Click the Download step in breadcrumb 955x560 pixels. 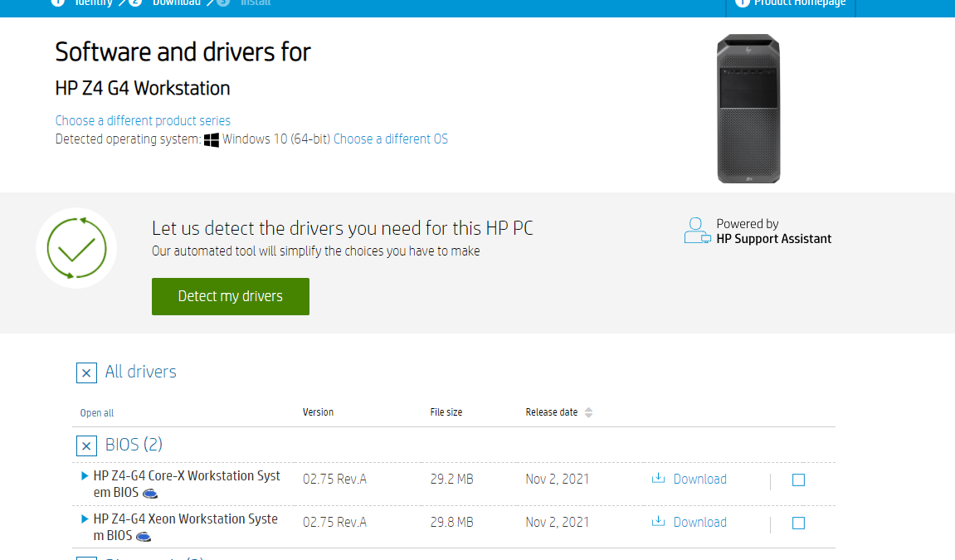(x=164, y=3)
